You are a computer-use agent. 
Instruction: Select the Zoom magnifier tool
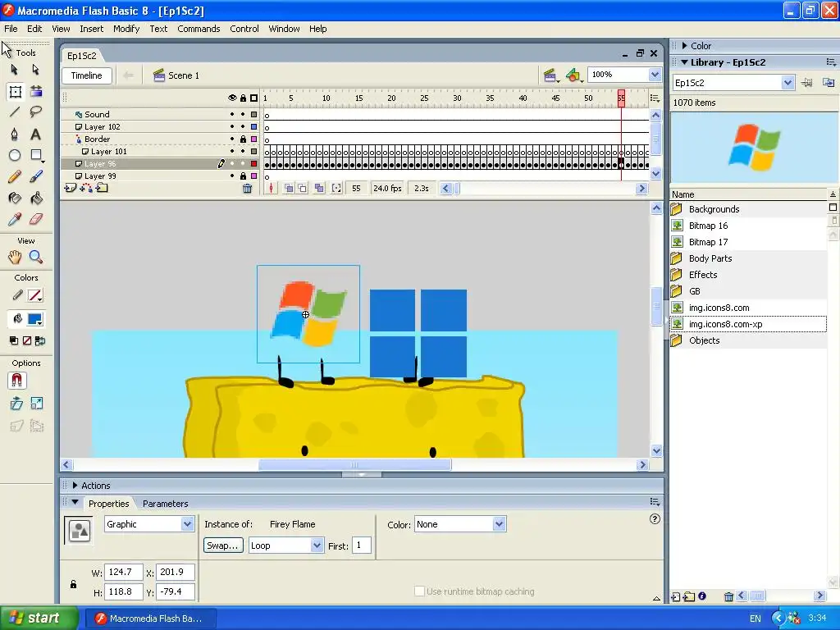pos(36,257)
